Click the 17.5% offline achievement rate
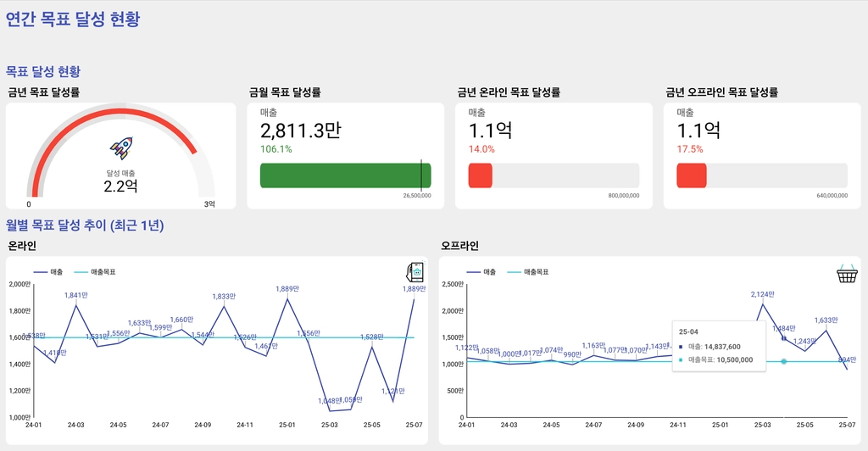The height and width of the screenshot is (451, 868). [x=690, y=149]
